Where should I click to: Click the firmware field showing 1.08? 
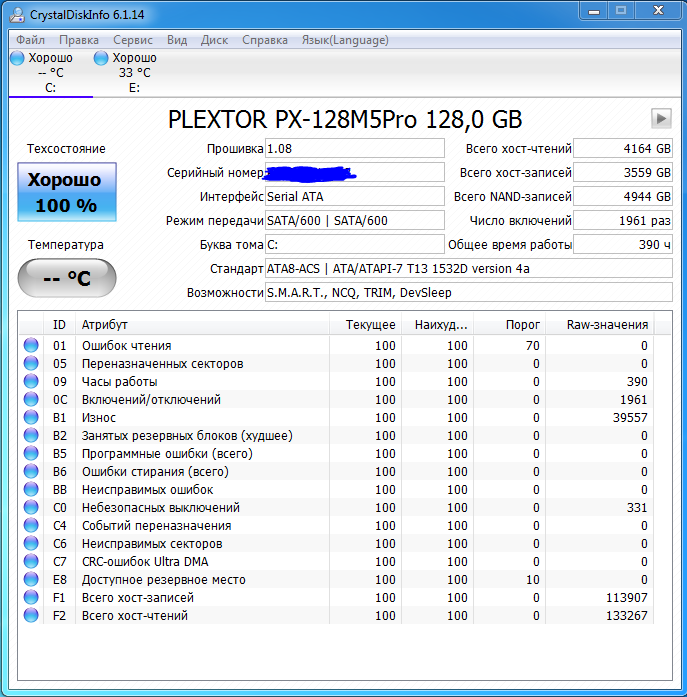[355, 148]
